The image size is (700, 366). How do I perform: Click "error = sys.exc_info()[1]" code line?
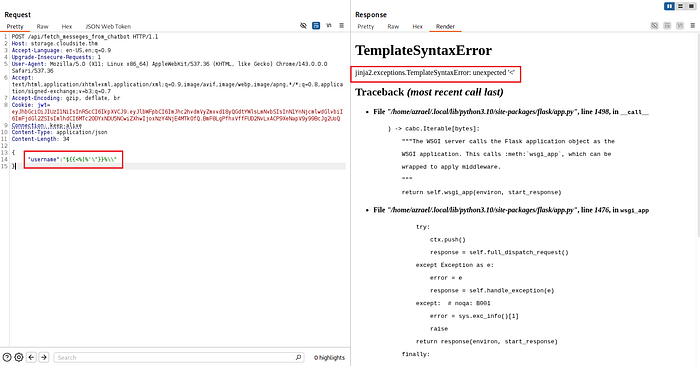coord(474,316)
